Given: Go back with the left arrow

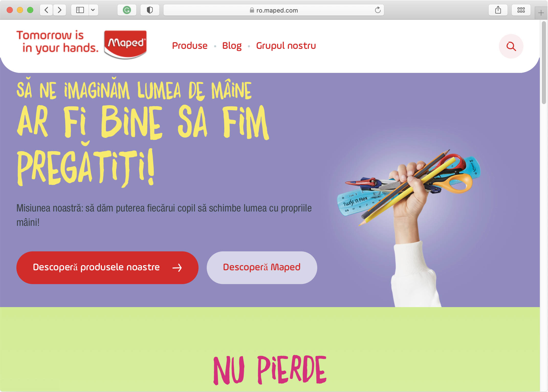Looking at the screenshot, I should click(x=47, y=10).
